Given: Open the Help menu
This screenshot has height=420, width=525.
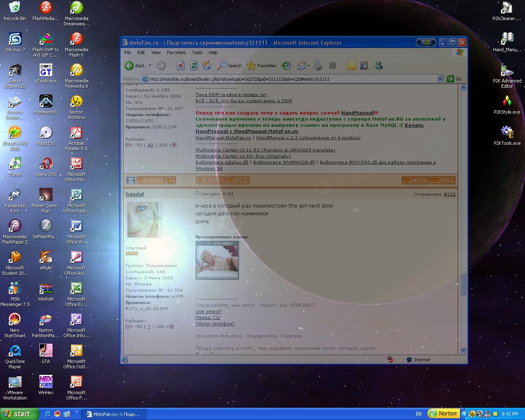Looking at the screenshot, I should [x=213, y=52].
